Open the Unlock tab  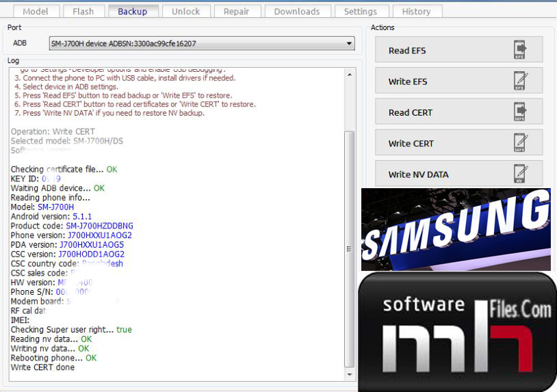pyautogui.click(x=186, y=12)
